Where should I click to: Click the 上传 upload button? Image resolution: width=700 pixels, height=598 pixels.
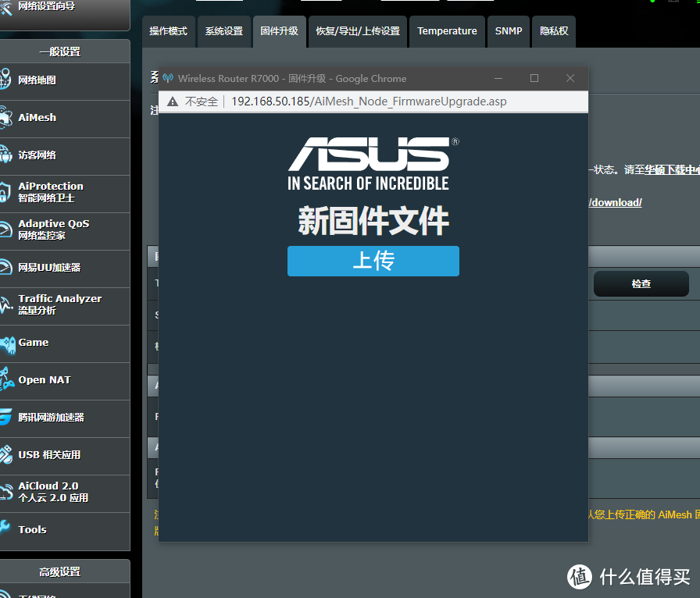[x=373, y=261]
